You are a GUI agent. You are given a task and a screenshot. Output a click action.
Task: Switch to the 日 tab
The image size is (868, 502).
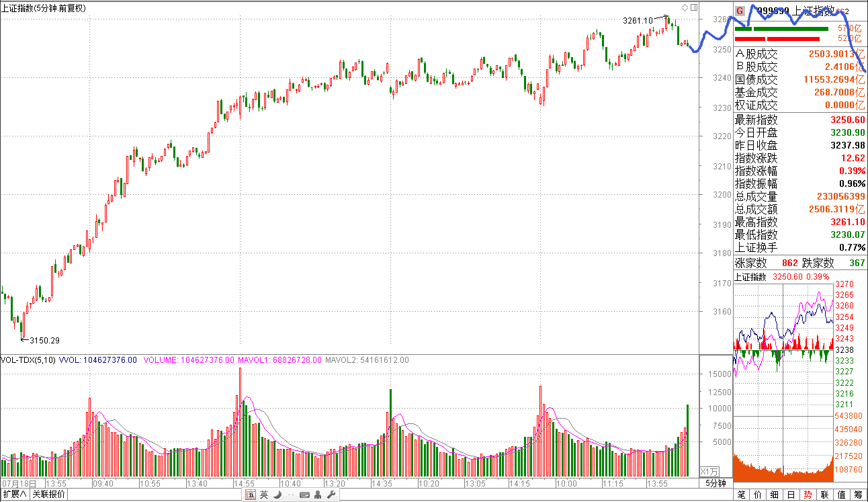tap(791, 495)
